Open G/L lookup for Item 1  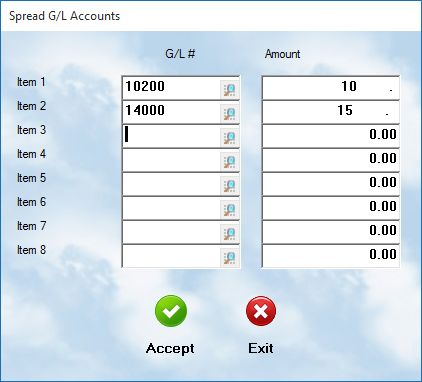[x=229, y=89]
